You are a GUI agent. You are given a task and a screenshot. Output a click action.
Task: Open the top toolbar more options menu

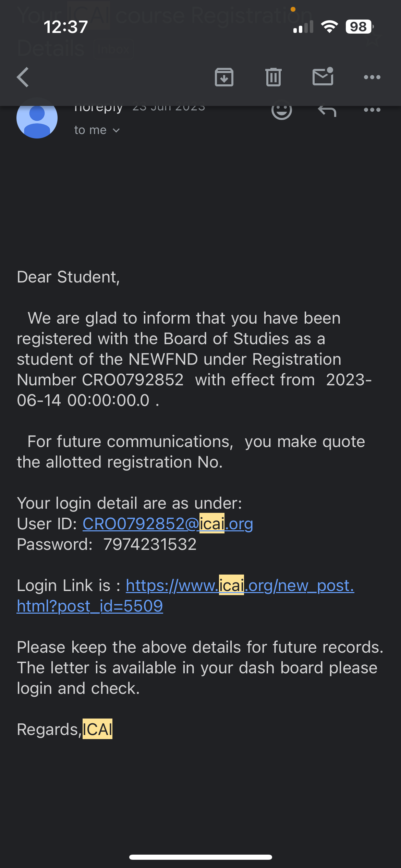click(x=372, y=77)
